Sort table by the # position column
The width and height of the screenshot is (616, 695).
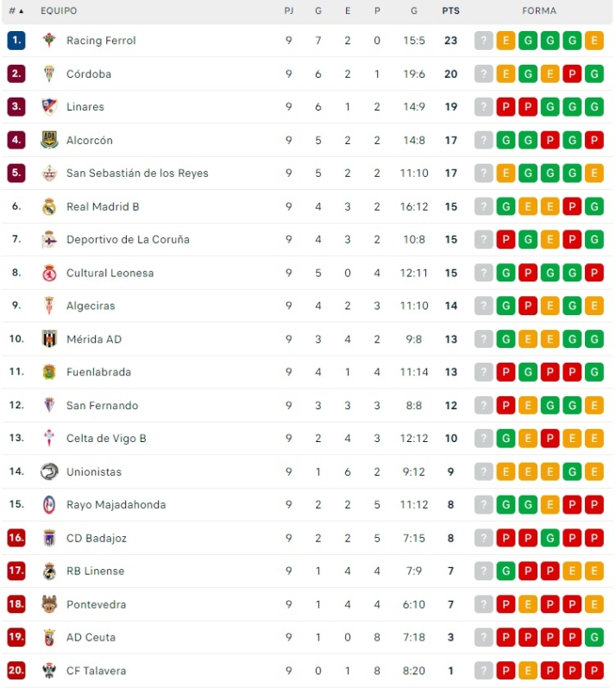coord(16,11)
